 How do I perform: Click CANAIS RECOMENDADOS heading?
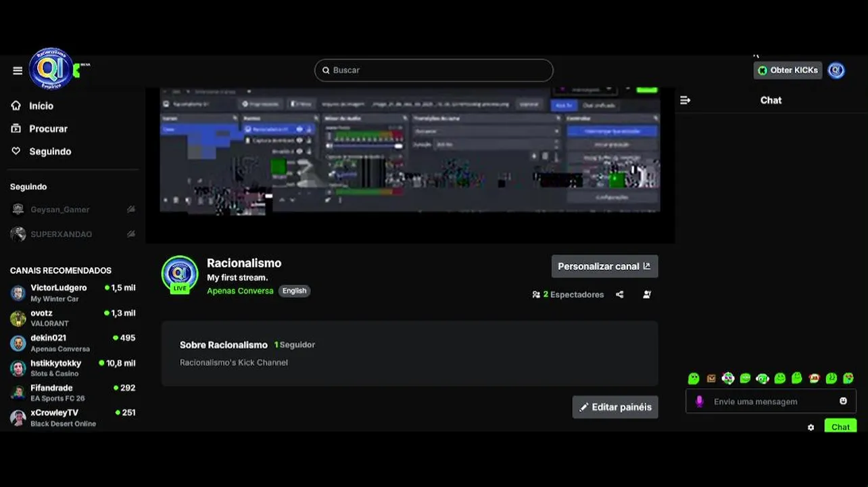tap(61, 271)
